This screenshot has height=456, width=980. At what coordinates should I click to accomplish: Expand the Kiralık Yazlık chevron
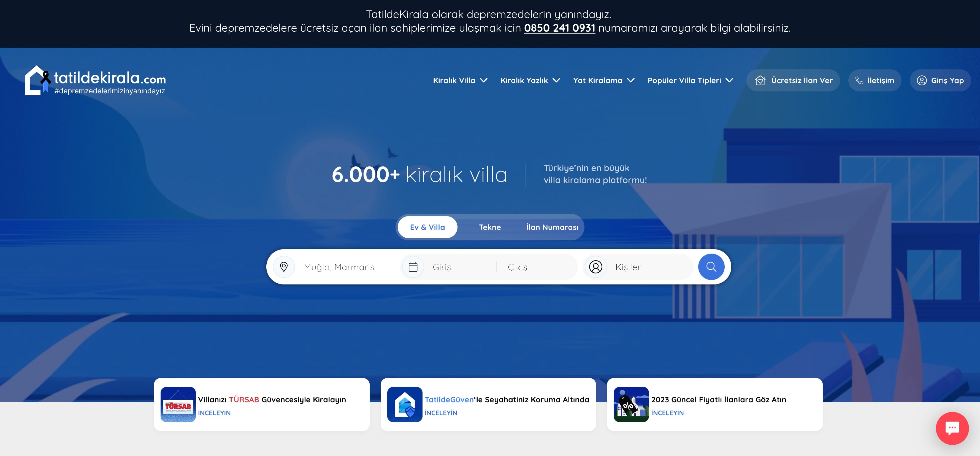point(556,80)
